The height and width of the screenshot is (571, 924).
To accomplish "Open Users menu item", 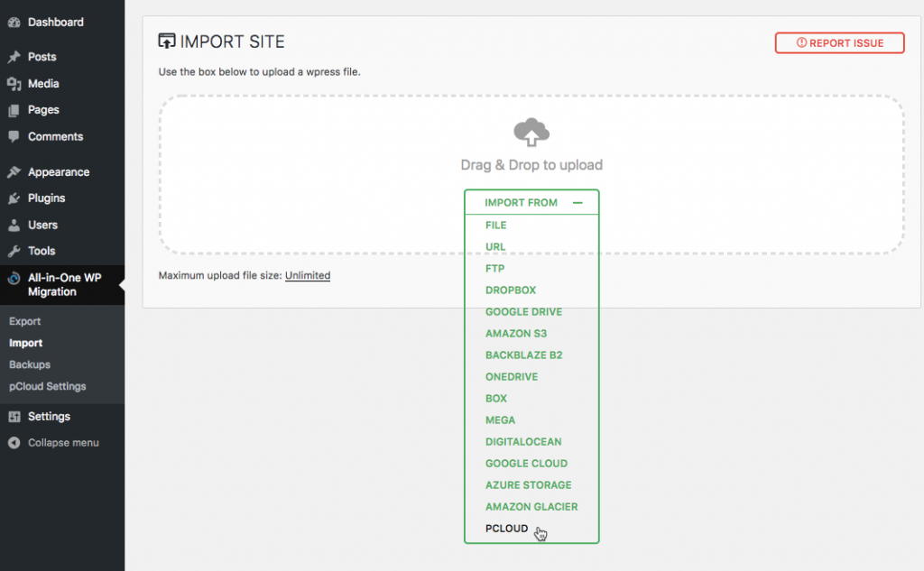I will click(x=42, y=226).
